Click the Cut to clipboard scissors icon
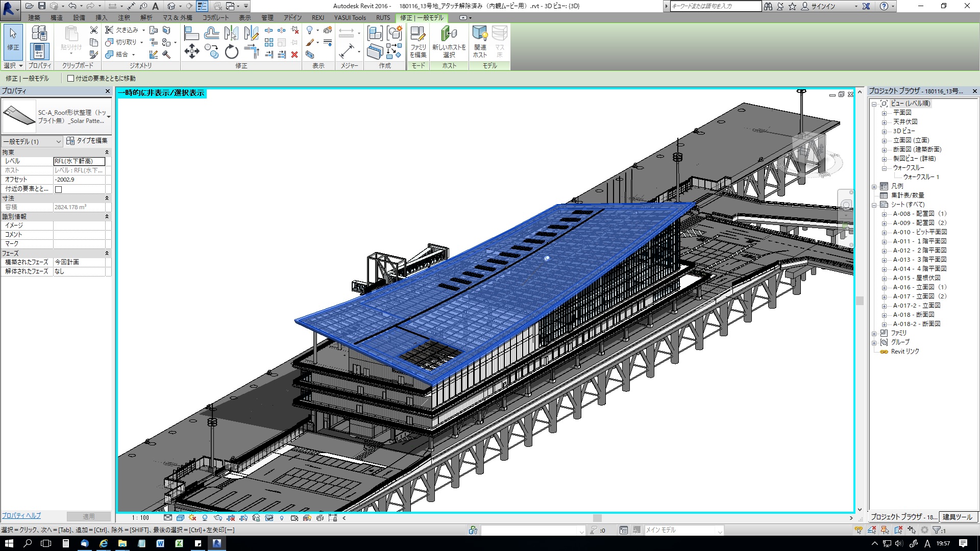Viewport: 980px width, 551px height. pyautogui.click(x=93, y=31)
